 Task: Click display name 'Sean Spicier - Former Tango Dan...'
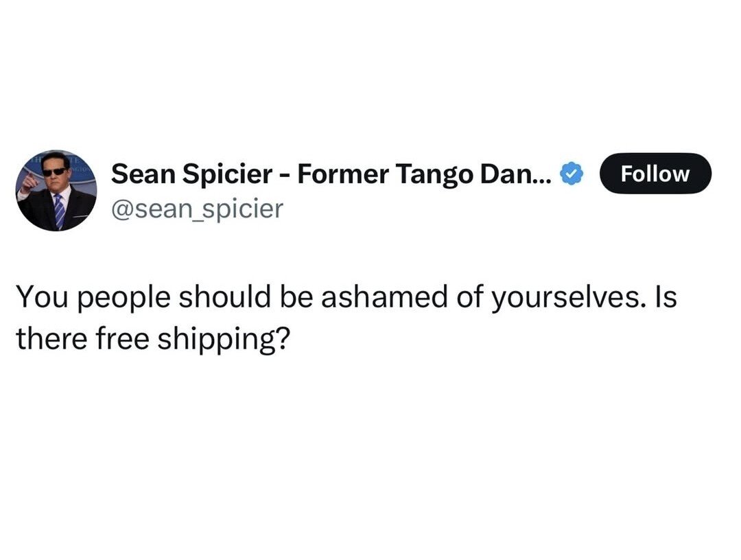tap(331, 174)
